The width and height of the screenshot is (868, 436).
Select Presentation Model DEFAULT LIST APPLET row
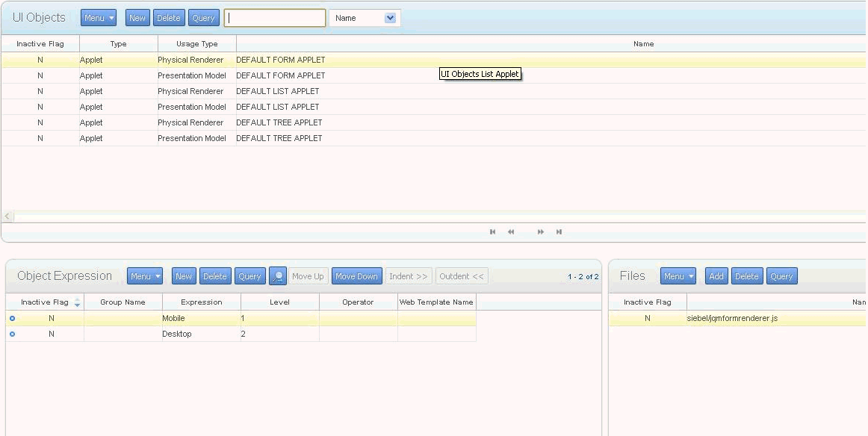[433, 107]
